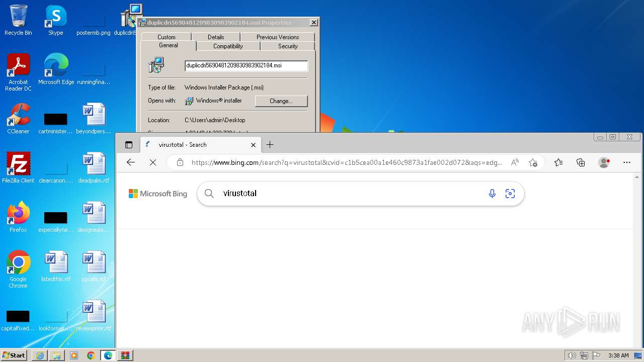Click the file name field in Properties
Screen dimensions: 644x362
pyautogui.click(x=246, y=65)
